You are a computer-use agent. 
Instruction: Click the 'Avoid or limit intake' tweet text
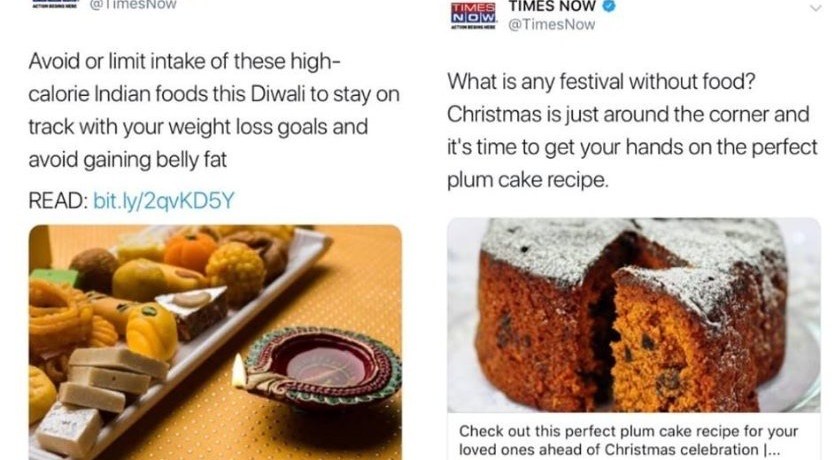[x=214, y=110]
